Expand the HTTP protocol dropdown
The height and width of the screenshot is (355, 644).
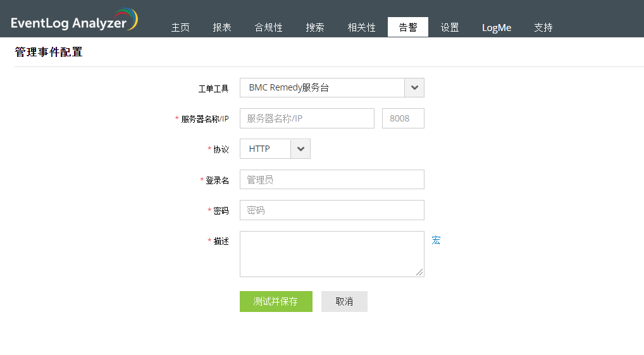tap(300, 149)
